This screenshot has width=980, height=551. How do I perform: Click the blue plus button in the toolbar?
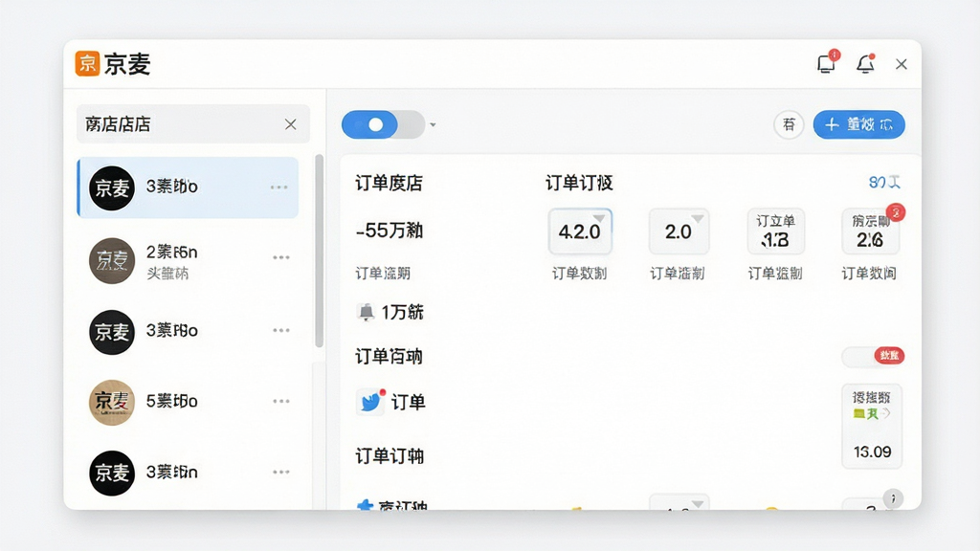858,124
